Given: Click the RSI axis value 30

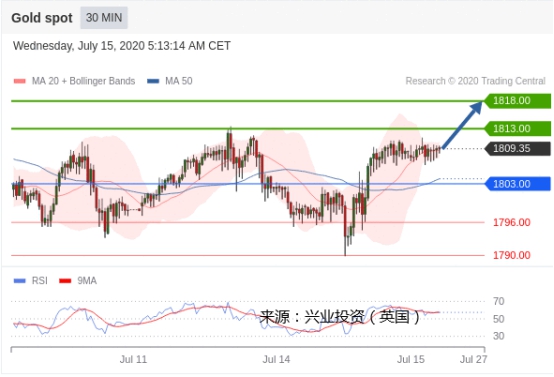Looking at the screenshot, I should click(x=499, y=336).
